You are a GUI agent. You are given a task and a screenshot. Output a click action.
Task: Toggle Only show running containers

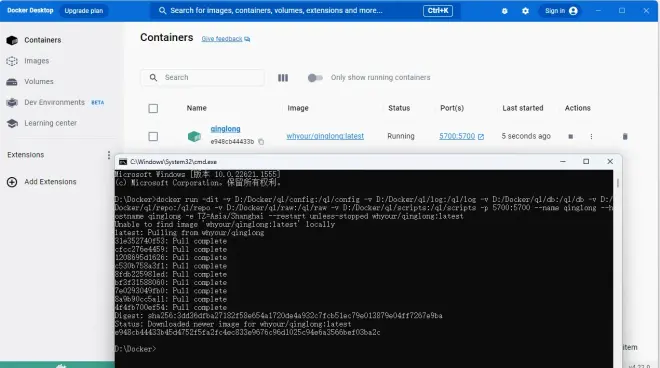(315, 78)
